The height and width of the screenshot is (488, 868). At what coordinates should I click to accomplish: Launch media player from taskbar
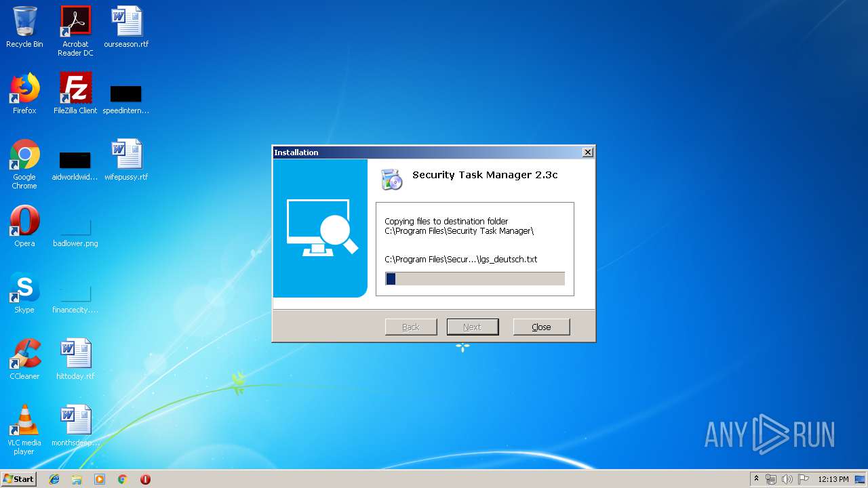(x=100, y=479)
